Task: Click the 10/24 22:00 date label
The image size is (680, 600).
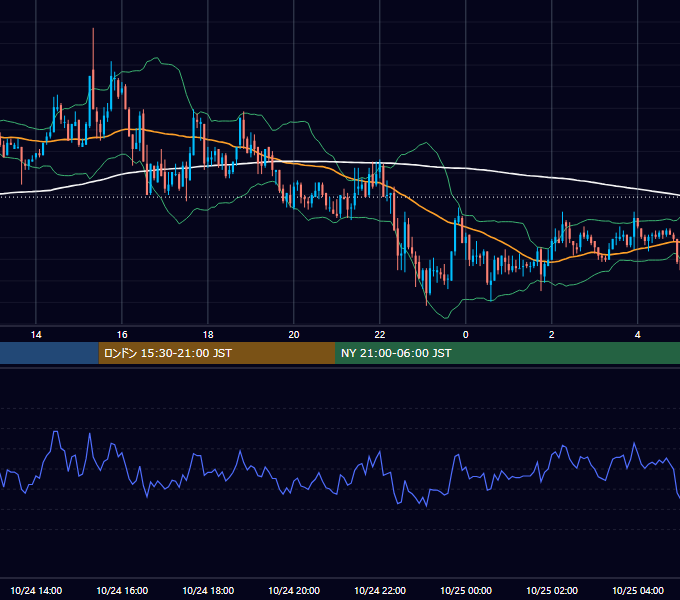Action: pos(379,590)
